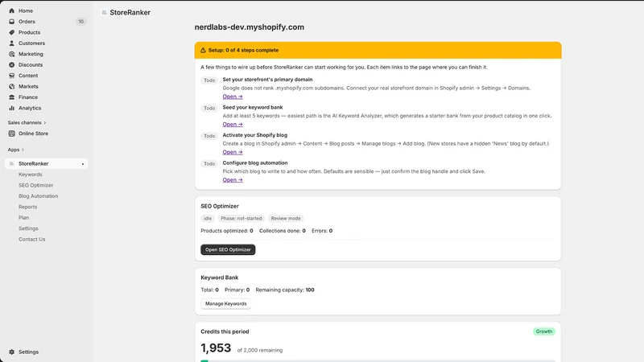Click the Online Store icon
This screenshot has width=644, height=362.
[11, 134]
